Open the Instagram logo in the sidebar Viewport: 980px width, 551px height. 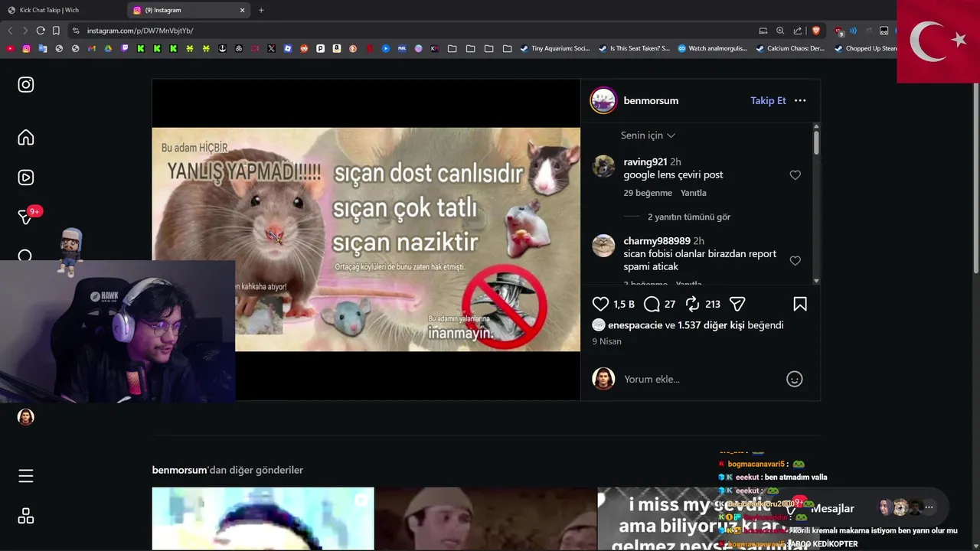click(26, 85)
